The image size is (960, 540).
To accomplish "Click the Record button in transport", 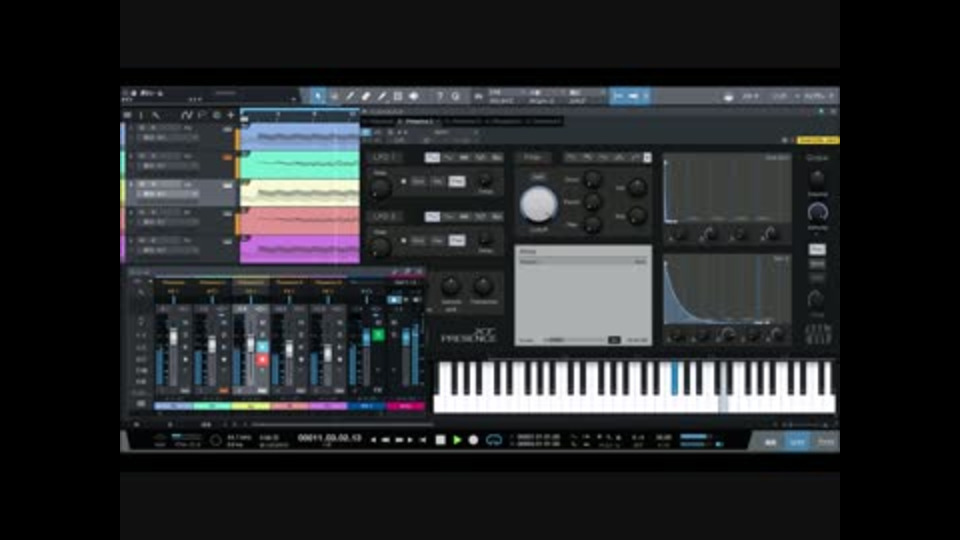I will 473,440.
